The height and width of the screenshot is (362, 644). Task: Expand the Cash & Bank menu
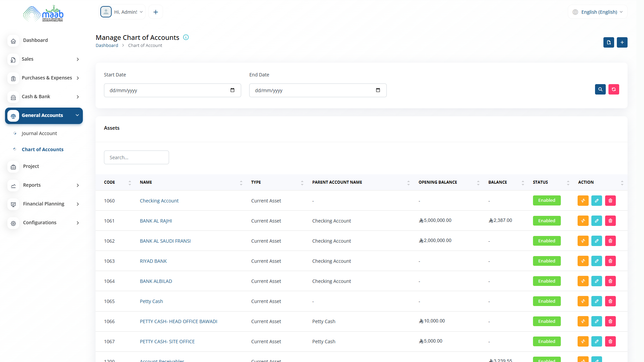click(44, 97)
